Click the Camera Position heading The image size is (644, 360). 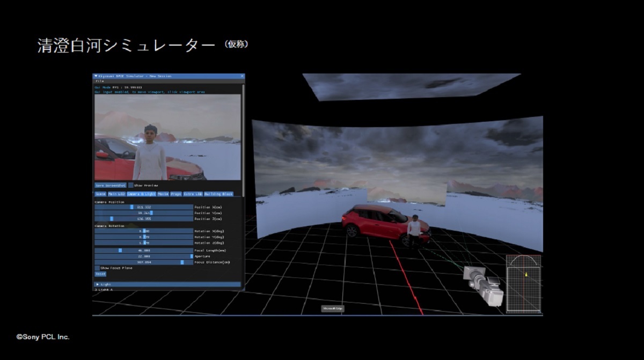click(109, 202)
